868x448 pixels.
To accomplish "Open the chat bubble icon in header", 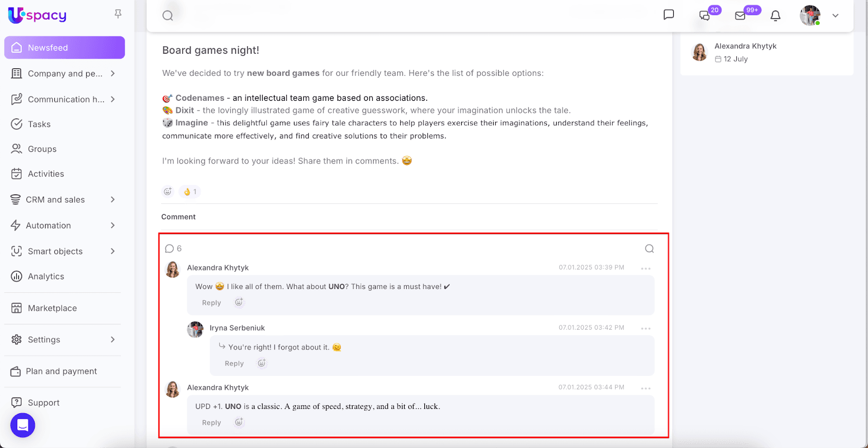I will point(669,15).
